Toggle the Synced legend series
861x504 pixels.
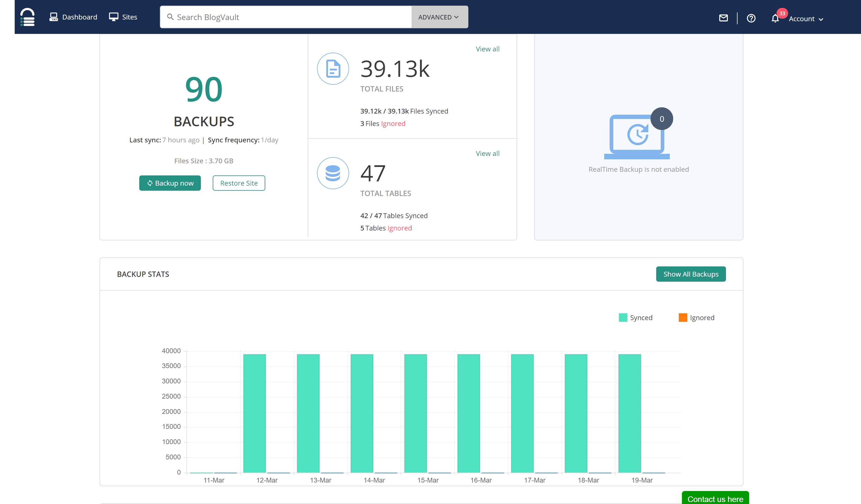[x=636, y=318]
